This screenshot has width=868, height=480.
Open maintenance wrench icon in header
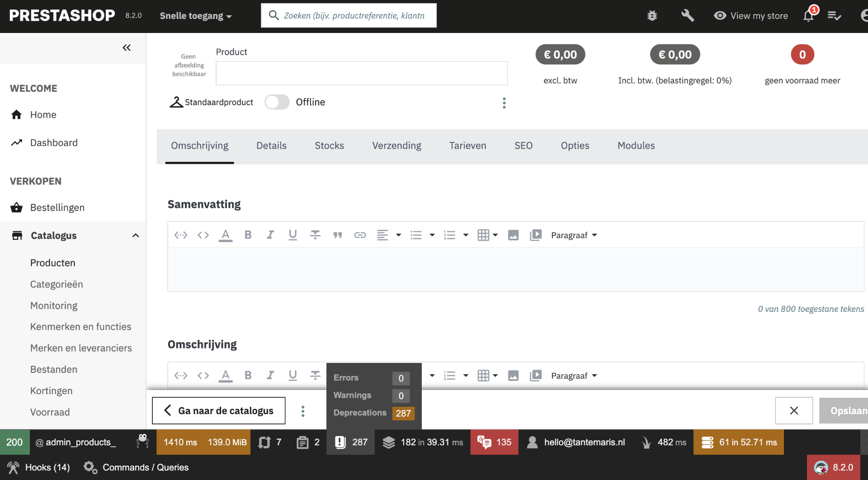coord(688,16)
